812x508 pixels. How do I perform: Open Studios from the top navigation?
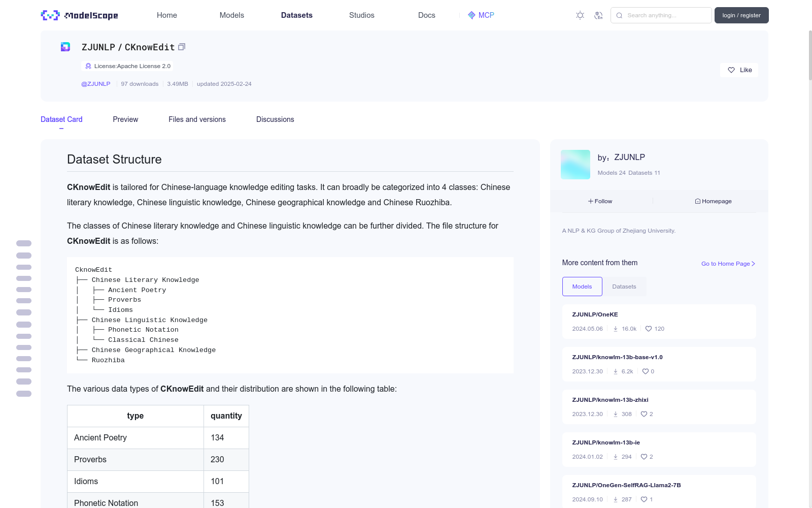[362, 15]
